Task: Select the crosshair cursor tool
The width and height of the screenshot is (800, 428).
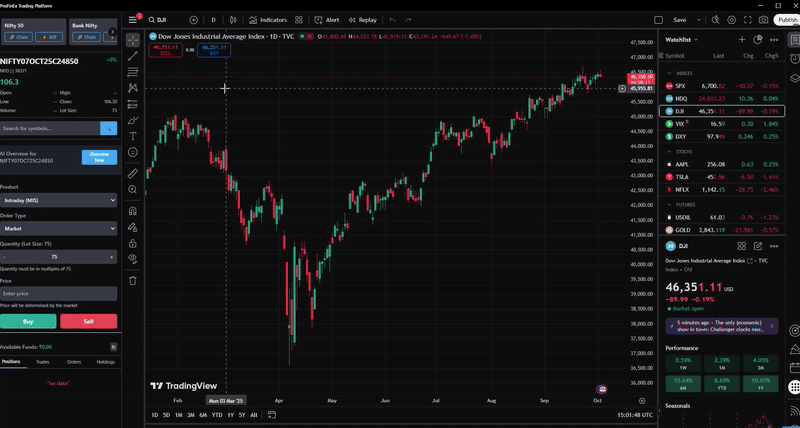Action: [x=133, y=40]
